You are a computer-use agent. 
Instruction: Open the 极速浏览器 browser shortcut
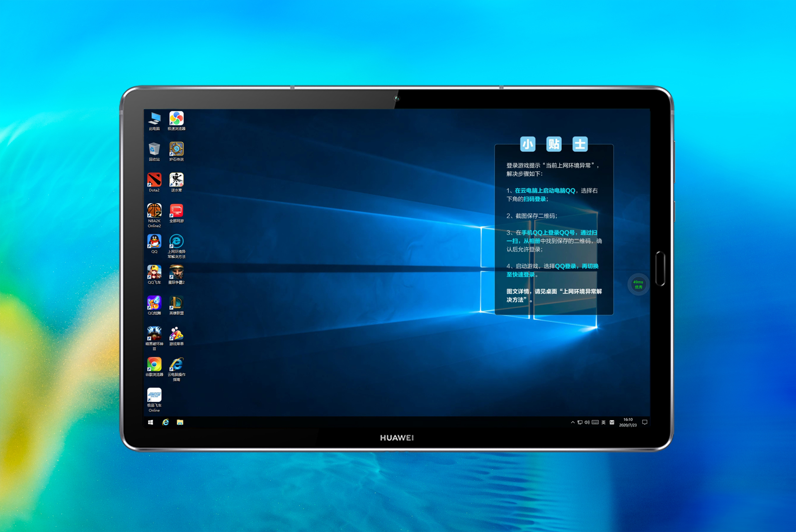[177, 121]
